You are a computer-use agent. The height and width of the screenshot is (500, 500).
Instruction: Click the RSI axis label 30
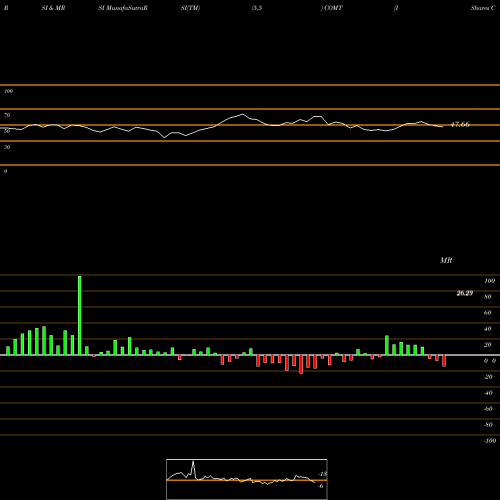(x=7, y=147)
